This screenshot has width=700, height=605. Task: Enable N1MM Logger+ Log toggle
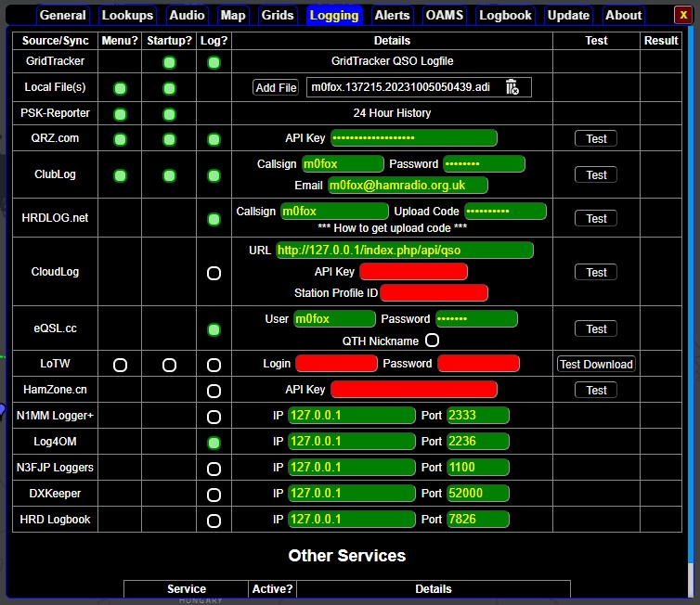click(x=214, y=417)
